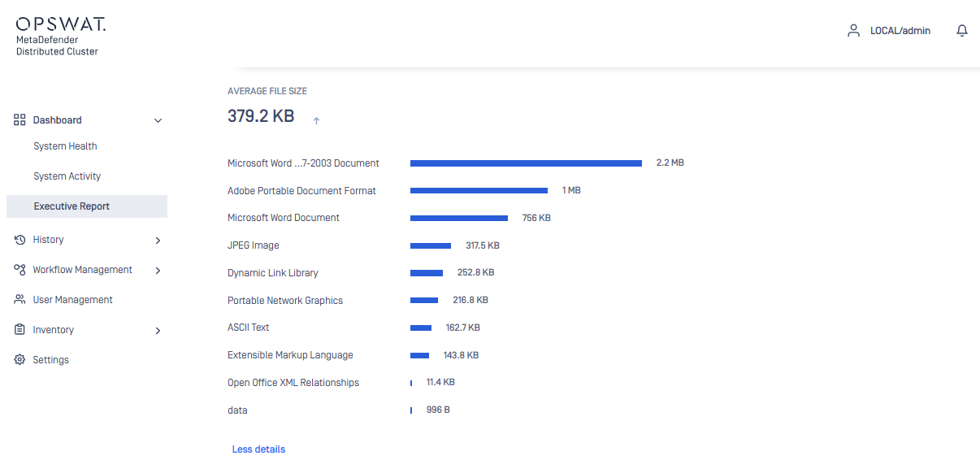
Task: Click the User Management people icon
Action: (20, 300)
